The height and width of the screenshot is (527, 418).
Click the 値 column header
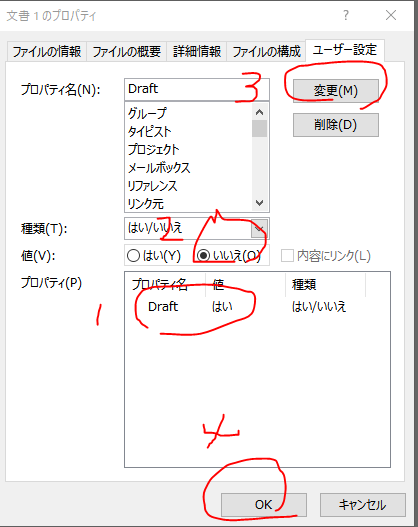(x=246, y=285)
